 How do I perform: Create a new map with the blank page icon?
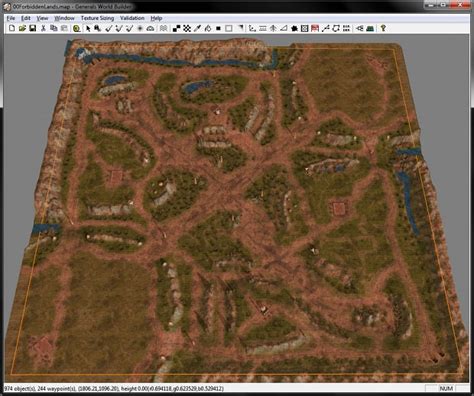click(x=12, y=29)
